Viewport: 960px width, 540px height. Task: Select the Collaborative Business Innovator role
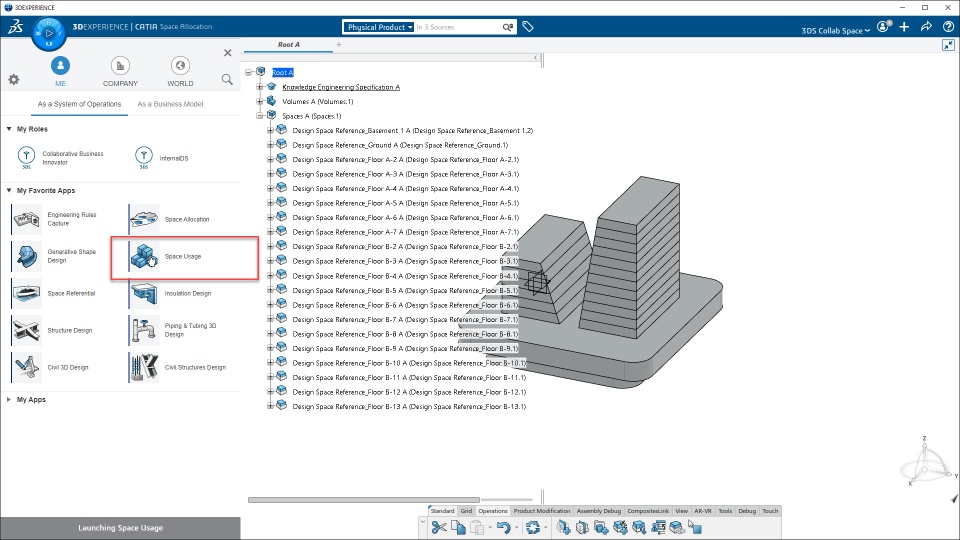coord(61,158)
